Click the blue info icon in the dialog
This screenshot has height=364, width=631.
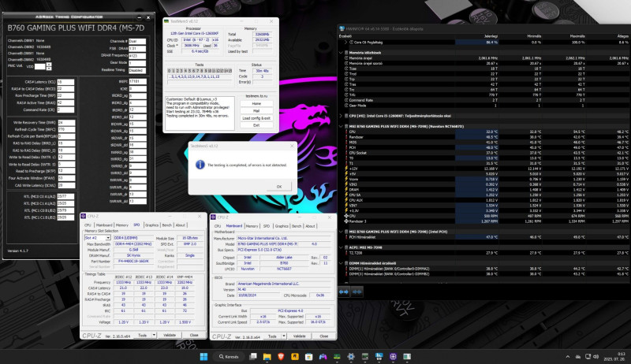(x=200, y=165)
